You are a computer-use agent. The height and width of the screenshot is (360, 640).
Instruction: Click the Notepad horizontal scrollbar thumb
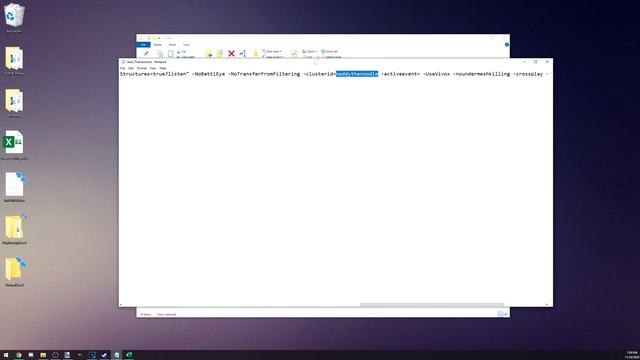(x=432, y=304)
